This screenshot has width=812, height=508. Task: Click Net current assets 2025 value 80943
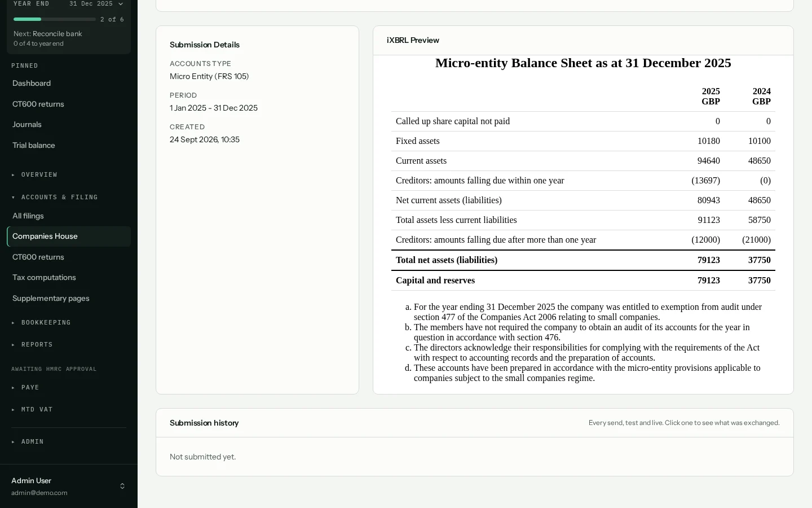pos(709,200)
